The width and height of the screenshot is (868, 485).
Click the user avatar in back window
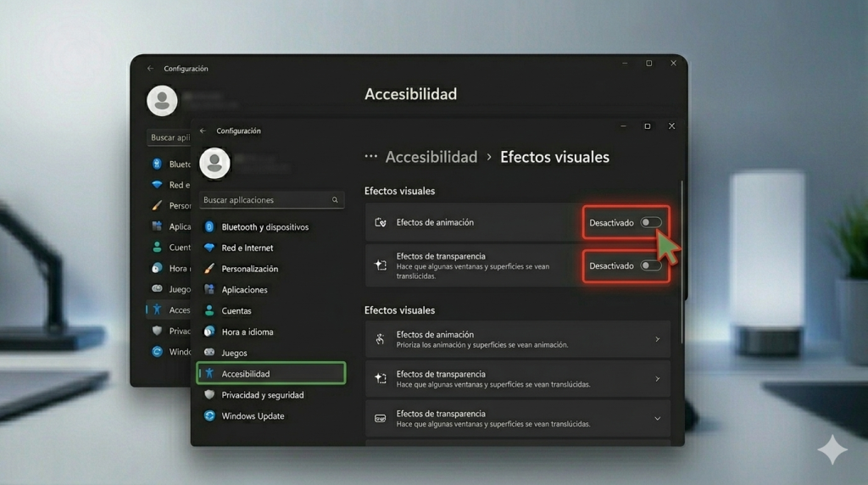[x=162, y=100]
